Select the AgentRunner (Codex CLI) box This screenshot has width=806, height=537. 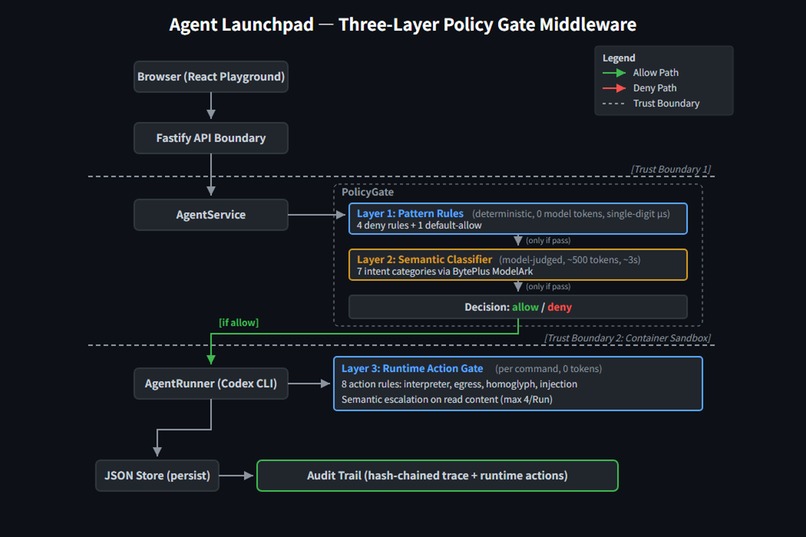tap(211, 383)
